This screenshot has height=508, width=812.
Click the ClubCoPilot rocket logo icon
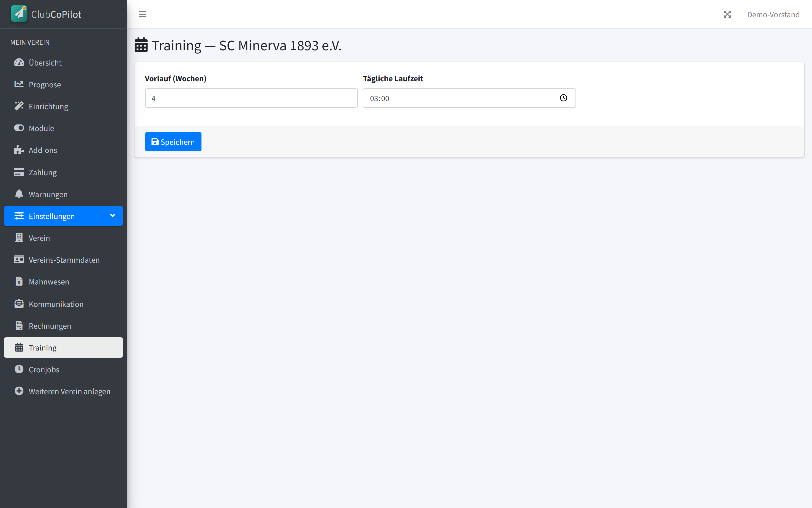pyautogui.click(x=19, y=14)
